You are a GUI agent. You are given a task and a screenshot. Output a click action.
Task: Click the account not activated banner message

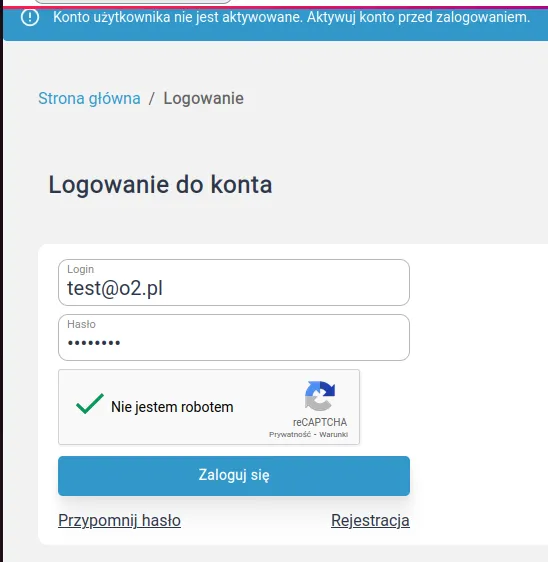point(291,17)
